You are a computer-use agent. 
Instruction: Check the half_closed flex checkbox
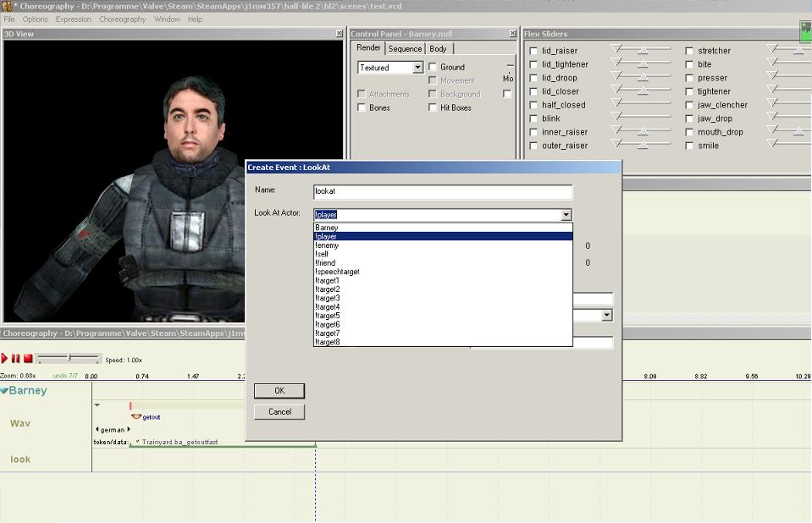[x=533, y=105]
